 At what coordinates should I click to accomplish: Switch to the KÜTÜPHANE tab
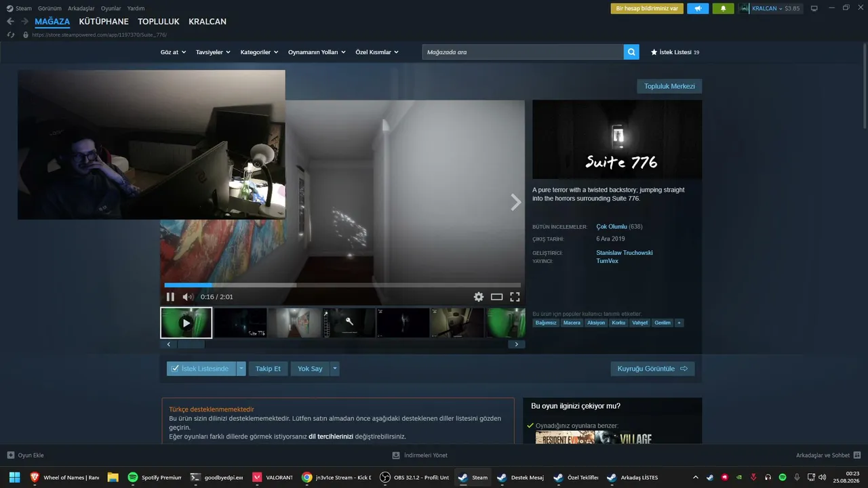coord(104,22)
